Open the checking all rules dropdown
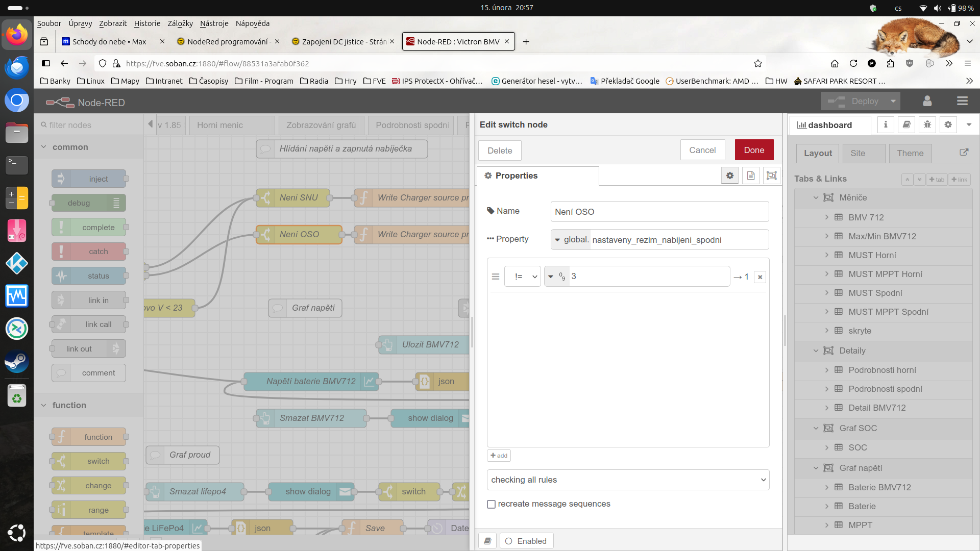The image size is (980, 551). pos(628,480)
